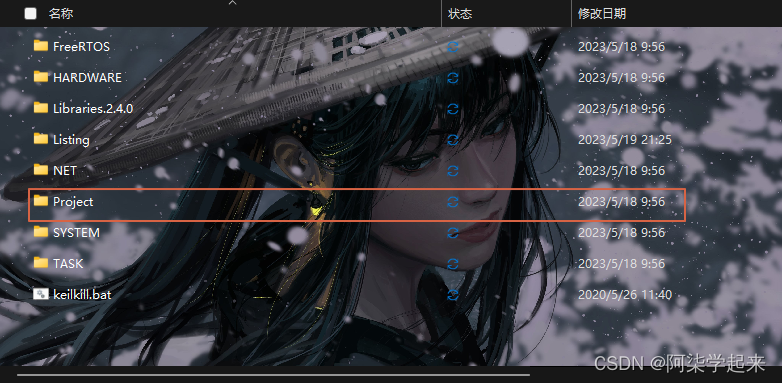
Task: Select the TASK folder name
Action: (68, 263)
